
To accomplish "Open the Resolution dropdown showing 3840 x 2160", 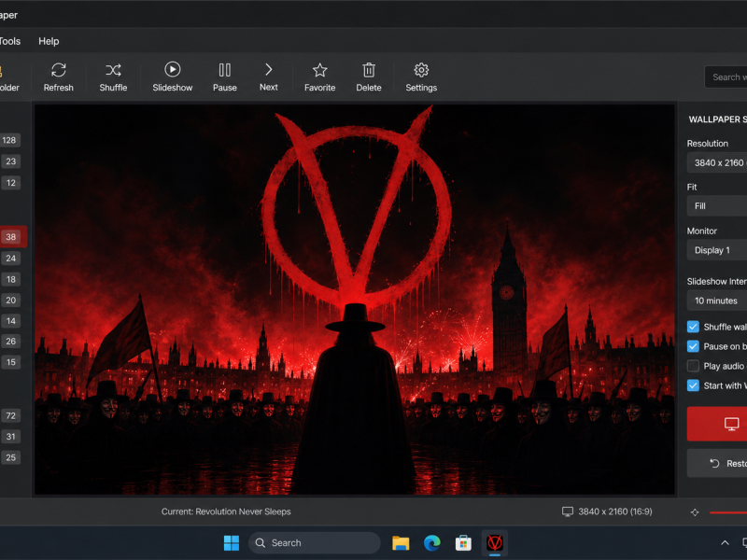I will [x=717, y=162].
